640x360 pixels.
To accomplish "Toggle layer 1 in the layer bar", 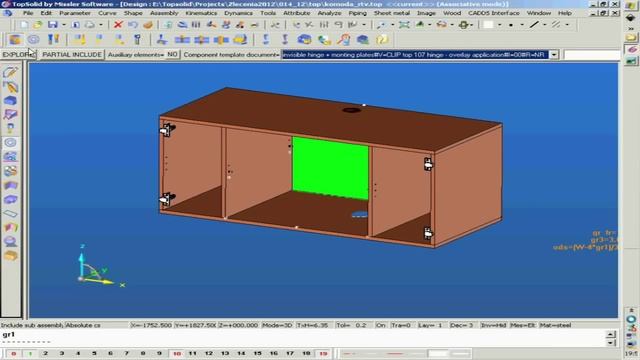I will (x=30, y=353).
